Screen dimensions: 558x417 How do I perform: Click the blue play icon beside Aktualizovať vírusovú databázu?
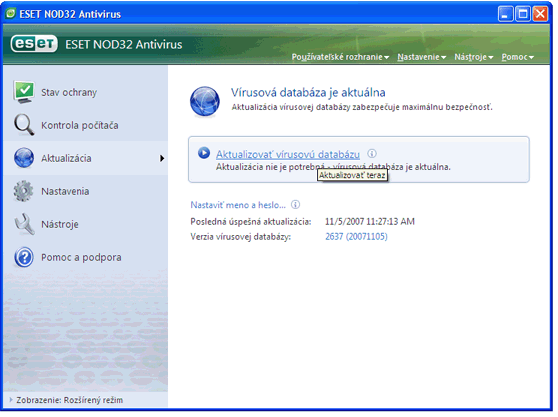pyautogui.click(x=204, y=153)
